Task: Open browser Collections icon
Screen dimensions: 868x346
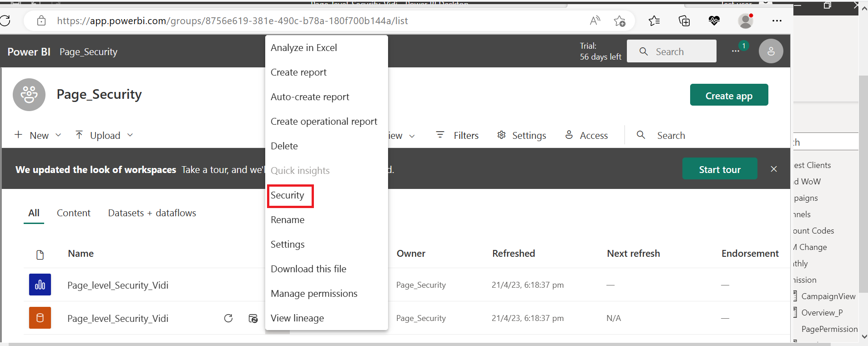Action: point(684,20)
